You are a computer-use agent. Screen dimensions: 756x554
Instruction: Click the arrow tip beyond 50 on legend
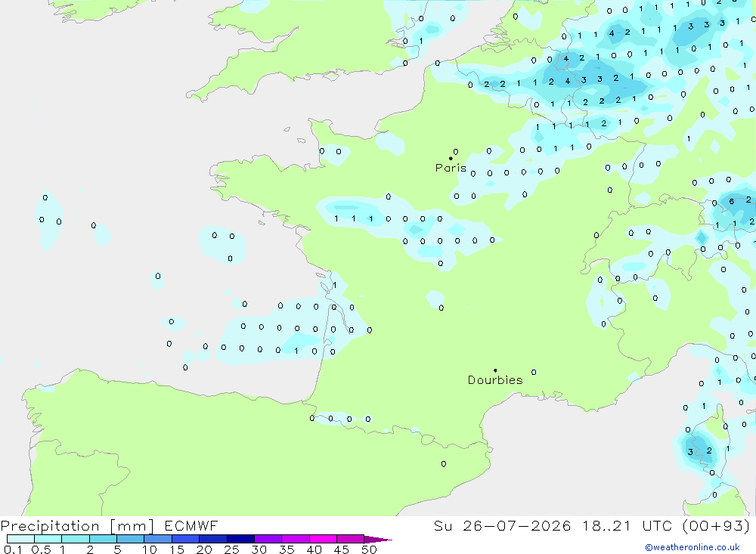378,540
